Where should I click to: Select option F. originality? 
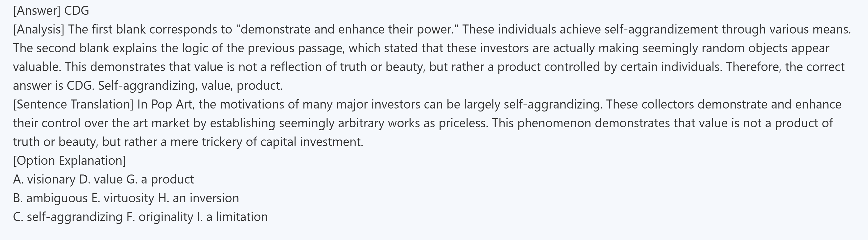click(x=160, y=217)
